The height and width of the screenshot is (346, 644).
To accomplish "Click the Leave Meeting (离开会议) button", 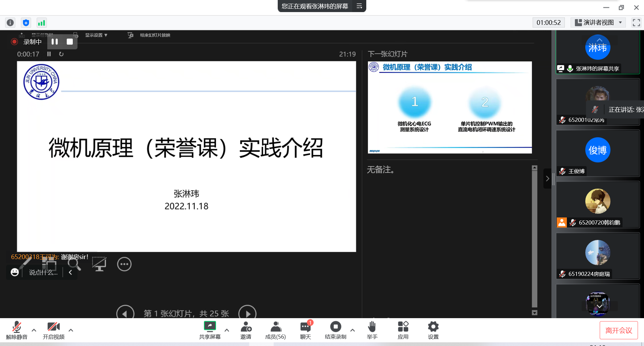I will click(619, 330).
